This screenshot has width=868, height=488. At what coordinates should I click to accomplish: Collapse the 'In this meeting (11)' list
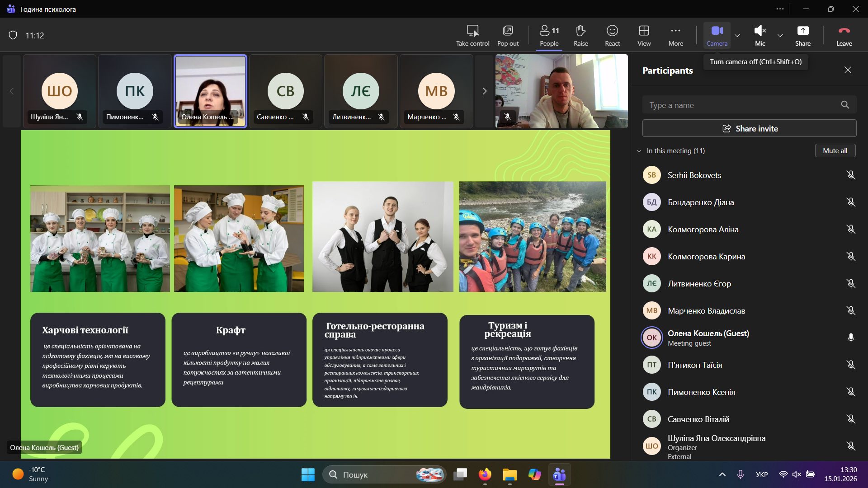(x=639, y=151)
